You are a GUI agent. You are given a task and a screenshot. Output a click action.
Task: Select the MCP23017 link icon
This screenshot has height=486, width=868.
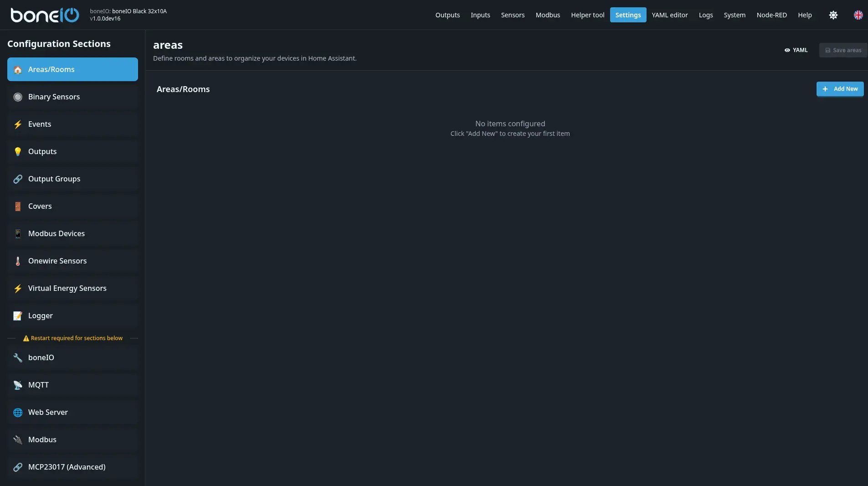point(18,467)
